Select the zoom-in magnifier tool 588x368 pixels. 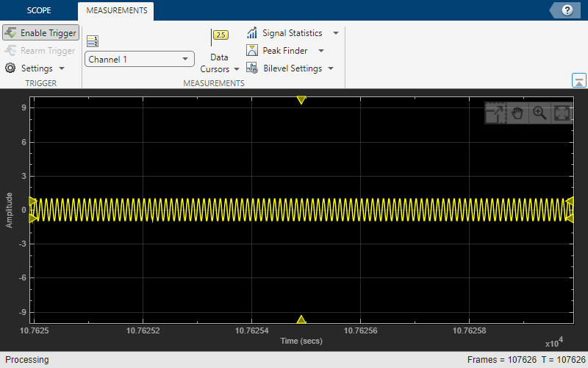(x=539, y=113)
